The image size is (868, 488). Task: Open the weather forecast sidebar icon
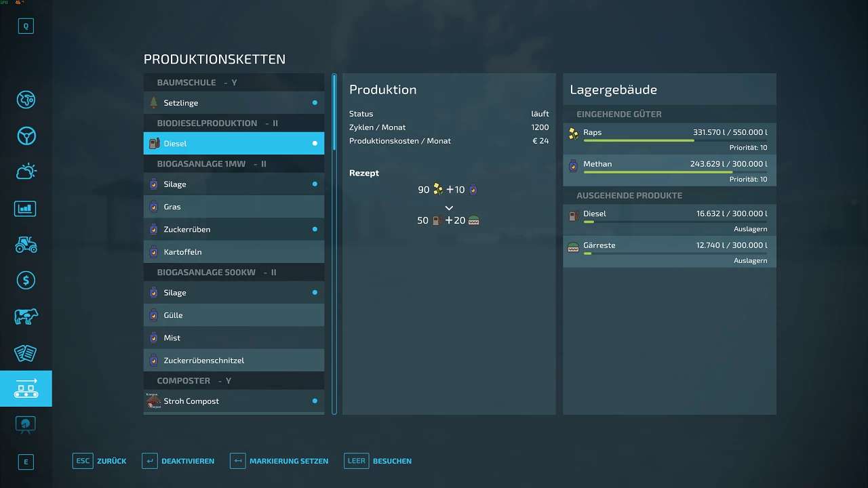coord(26,172)
